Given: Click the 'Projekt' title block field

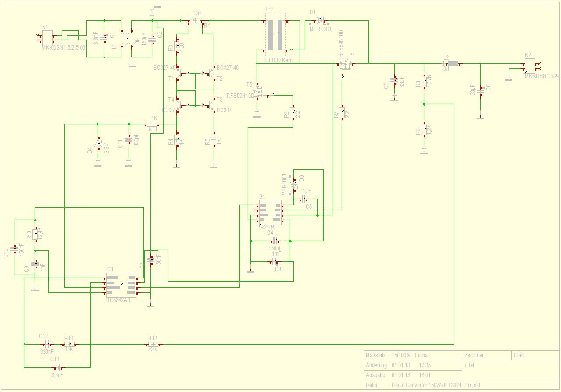Looking at the screenshot, I should (472, 385).
